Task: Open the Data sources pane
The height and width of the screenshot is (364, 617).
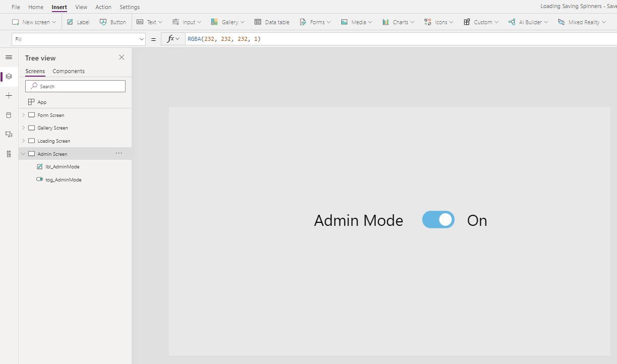Action: [x=9, y=114]
